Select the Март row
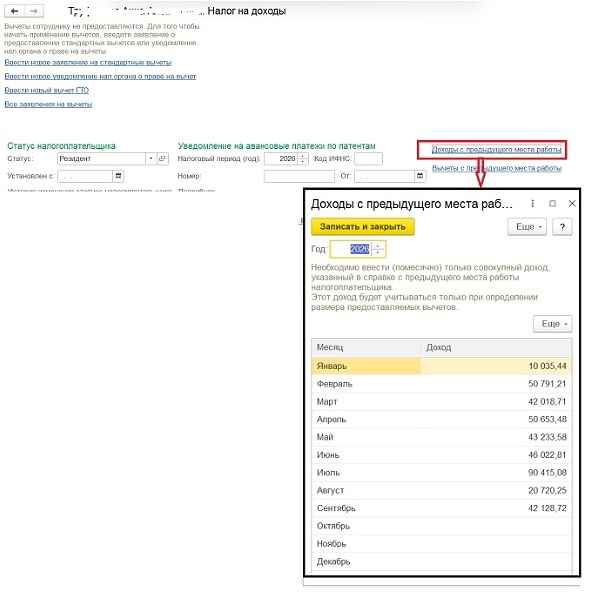This screenshot has width=601, height=604. click(x=442, y=402)
